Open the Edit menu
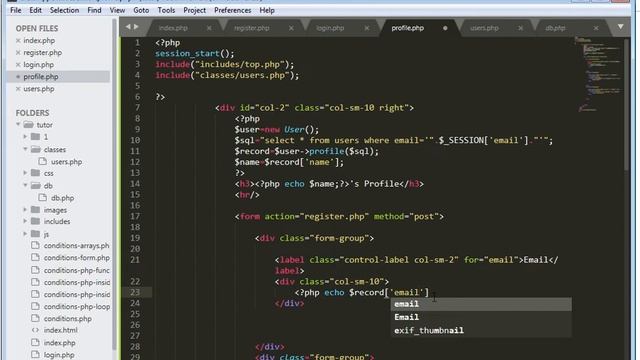 pos(35,10)
